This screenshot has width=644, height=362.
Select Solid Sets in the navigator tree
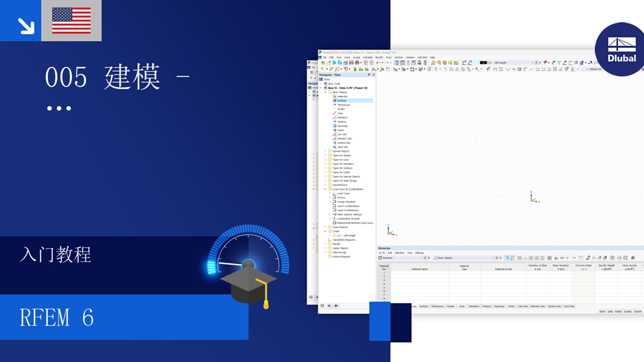(343, 147)
